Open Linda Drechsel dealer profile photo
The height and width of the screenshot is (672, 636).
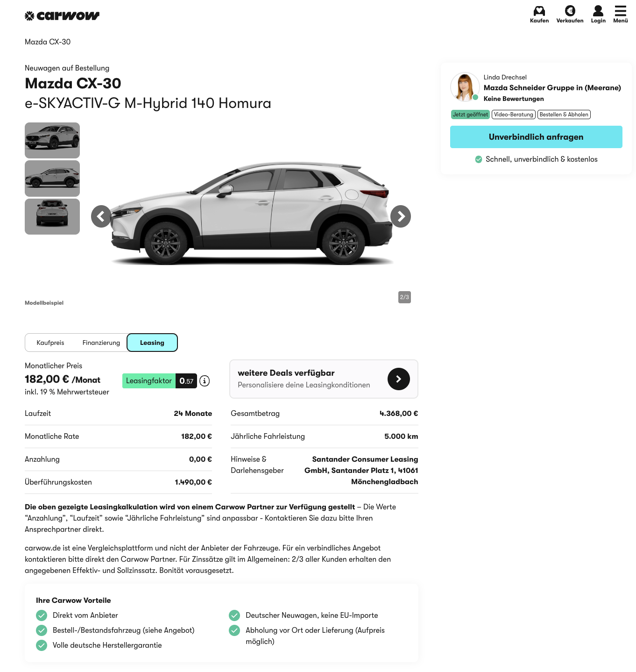[465, 87]
